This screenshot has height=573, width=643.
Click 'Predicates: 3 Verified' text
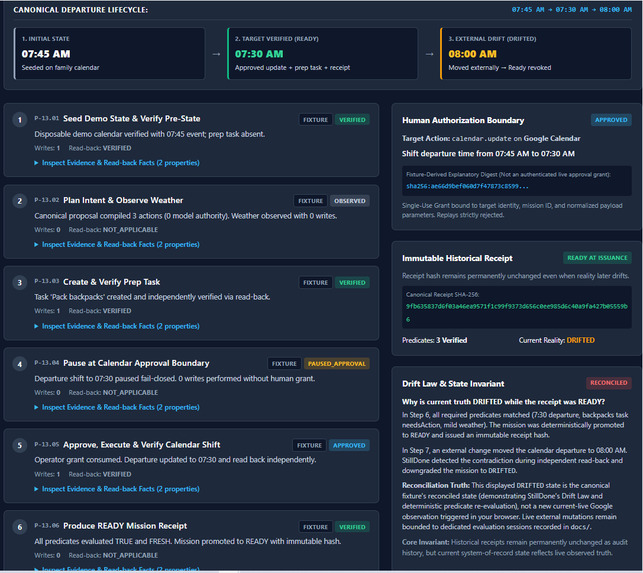click(434, 340)
